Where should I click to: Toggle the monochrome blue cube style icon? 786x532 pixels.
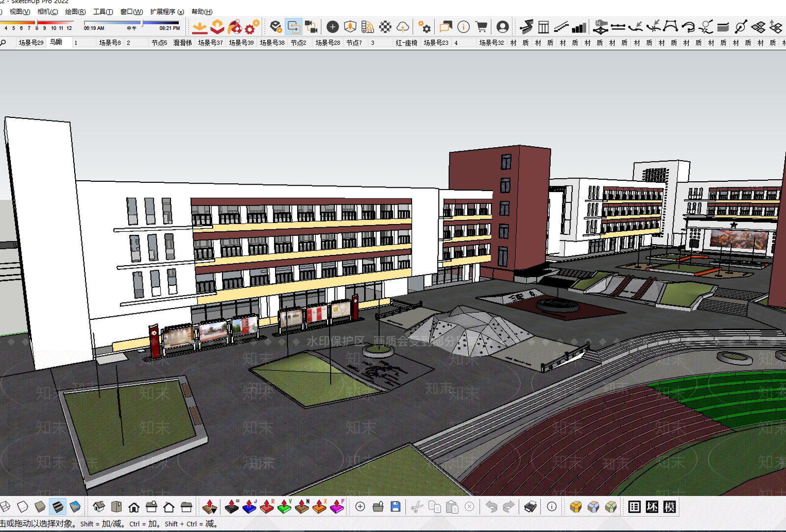(x=75, y=506)
